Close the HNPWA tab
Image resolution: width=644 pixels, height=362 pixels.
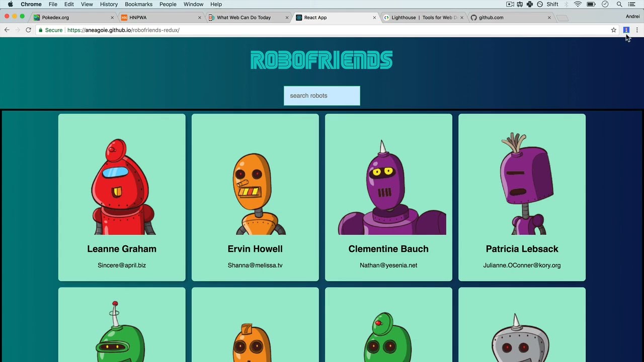[x=200, y=18]
